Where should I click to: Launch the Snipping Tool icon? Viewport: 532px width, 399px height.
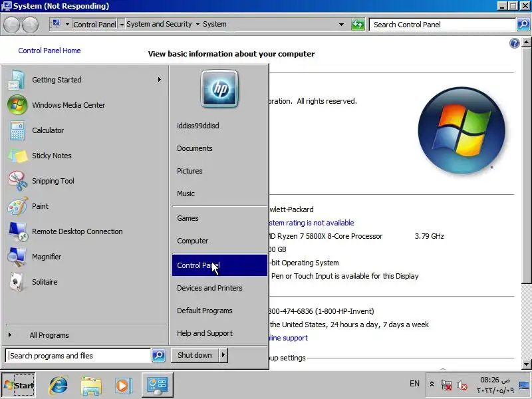click(x=18, y=181)
